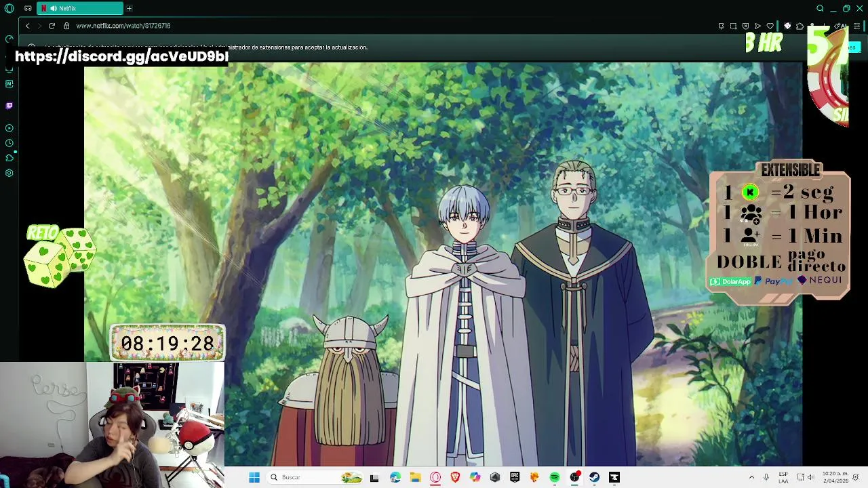Click the microphone tray icon
868x488 pixels.
766,477
